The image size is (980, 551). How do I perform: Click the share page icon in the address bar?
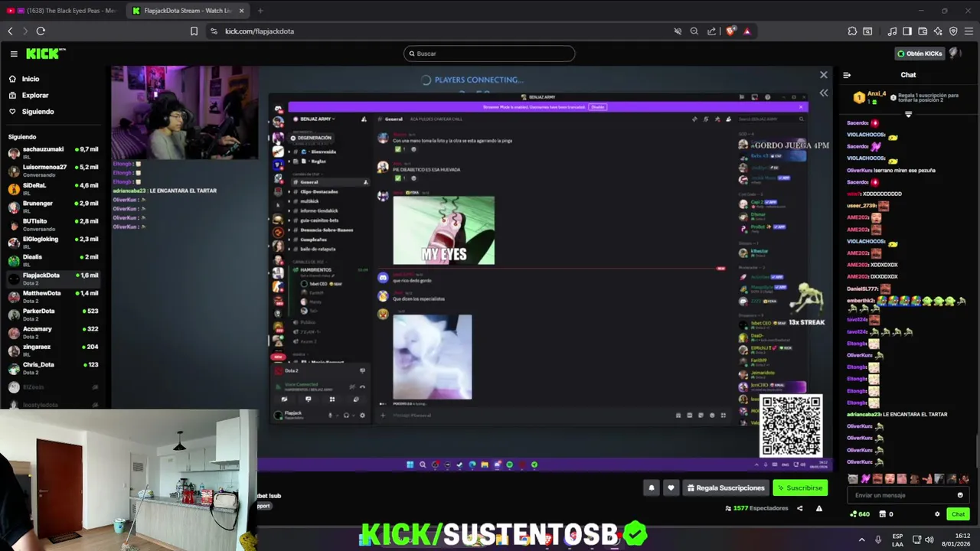[712, 31]
